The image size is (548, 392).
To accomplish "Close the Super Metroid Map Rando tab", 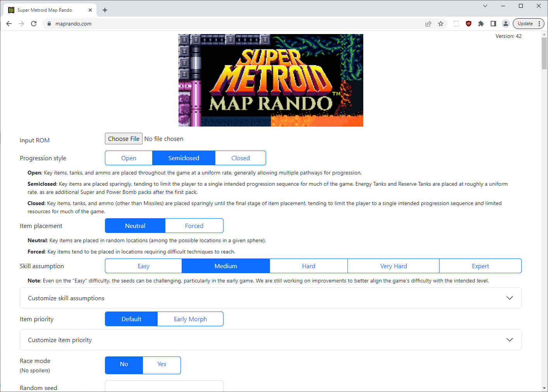I will pos(90,10).
